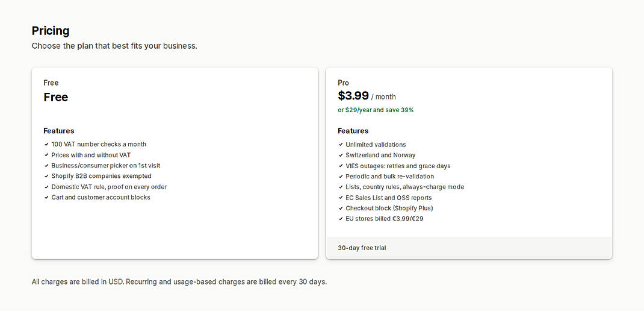This screenshot has height=311, width=644.
Task: Click 'Lists, country rules, always-charge mode'
Action: coord(405,187)
